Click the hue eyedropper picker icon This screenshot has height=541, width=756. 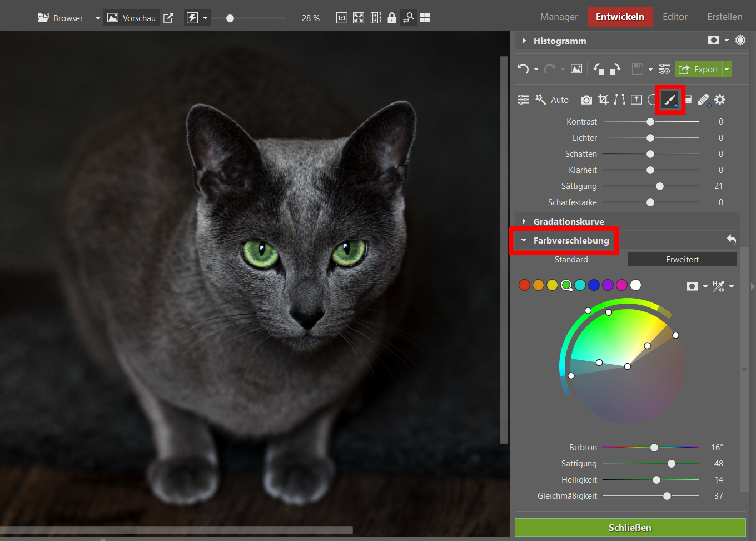click(x=719, y=286)
